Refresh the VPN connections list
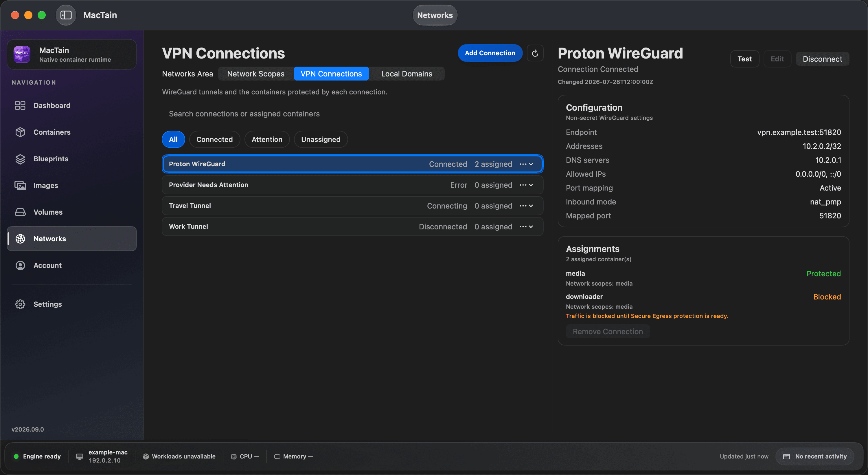Image resolution: width=868 pixels, height=475 pixels. (535, 53)
